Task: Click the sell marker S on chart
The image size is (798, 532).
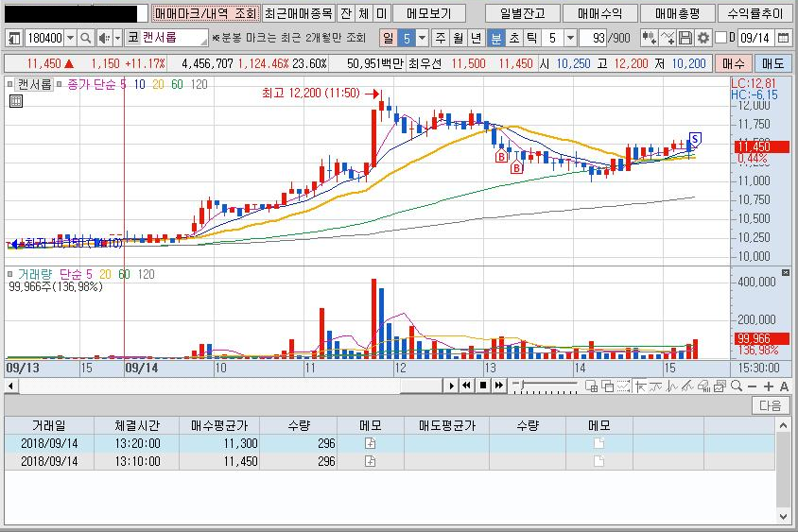Action: click(695, 139)
